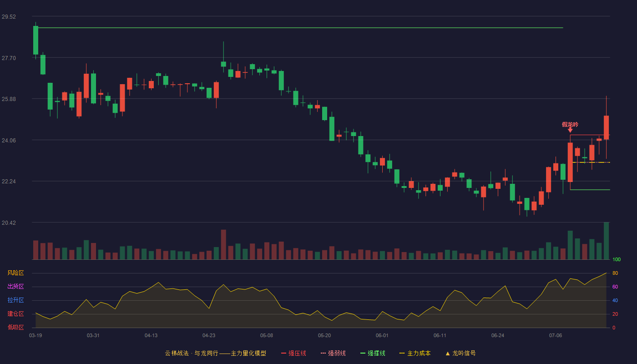Screen dimensions: 637x364
Task: Click the pink dotted icon before 强弱线
Action: tap(324, 353)
